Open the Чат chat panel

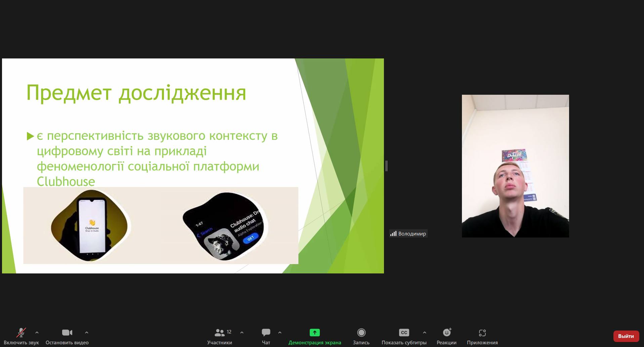[266, 336]
